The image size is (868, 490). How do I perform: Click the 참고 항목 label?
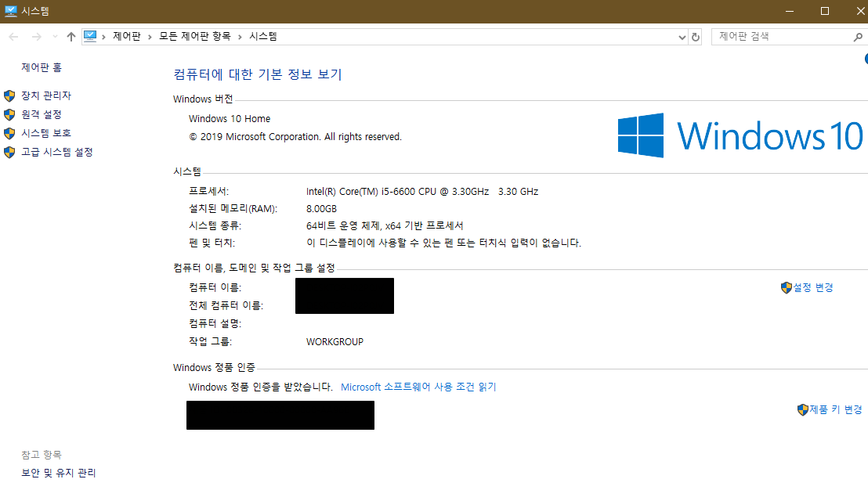click(x=42, y=455)
